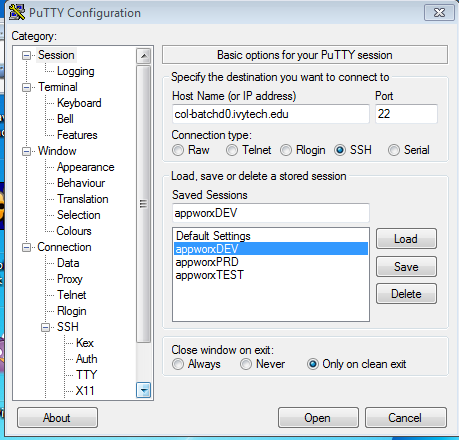Choose Telnet connection type
This screenshot has height=440, width=459.
[x=232, y=150]
